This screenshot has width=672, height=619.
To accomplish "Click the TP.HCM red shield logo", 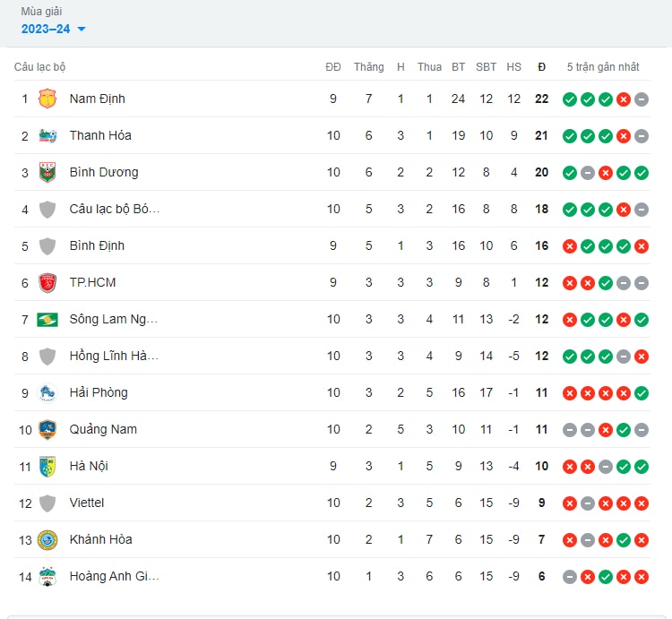I will coord(47,283).
